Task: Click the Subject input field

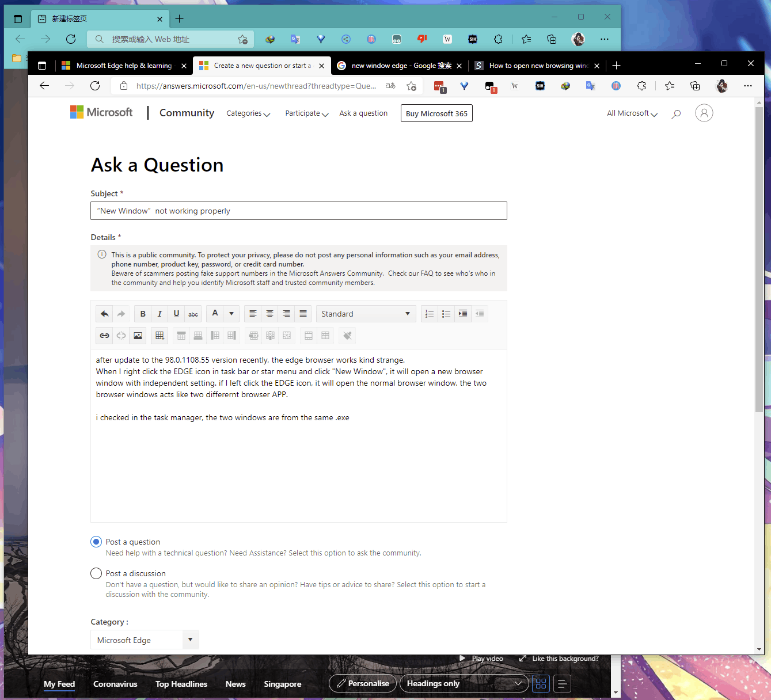Action: [x=299, y=211]
